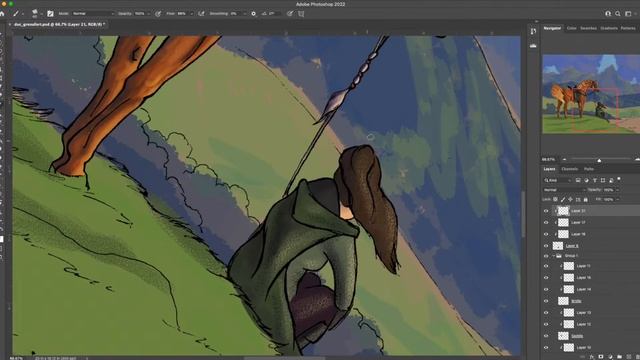Image resolution: width=640 pixels, height=360 pixels.
Task: Lock image pixels brush icon
Action: click(563, 200)
